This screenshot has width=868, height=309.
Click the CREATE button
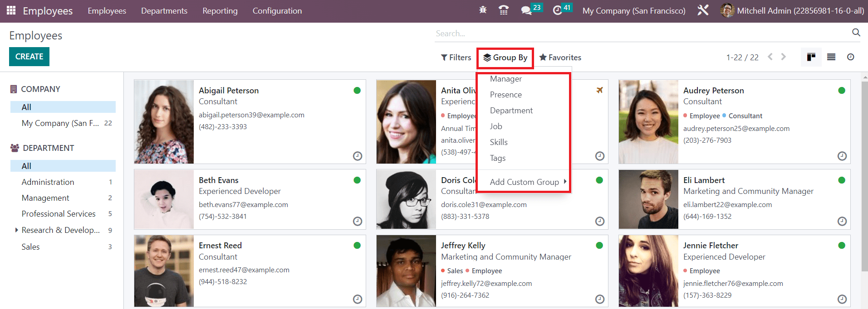[x=29, y=57]
